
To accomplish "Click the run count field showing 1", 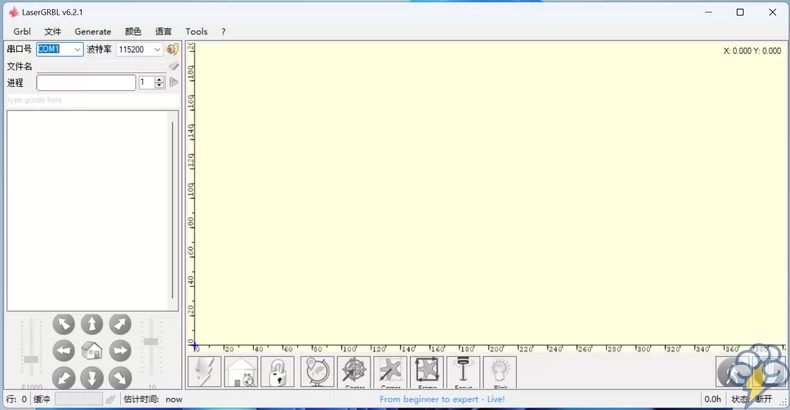I will click(147, 83).
